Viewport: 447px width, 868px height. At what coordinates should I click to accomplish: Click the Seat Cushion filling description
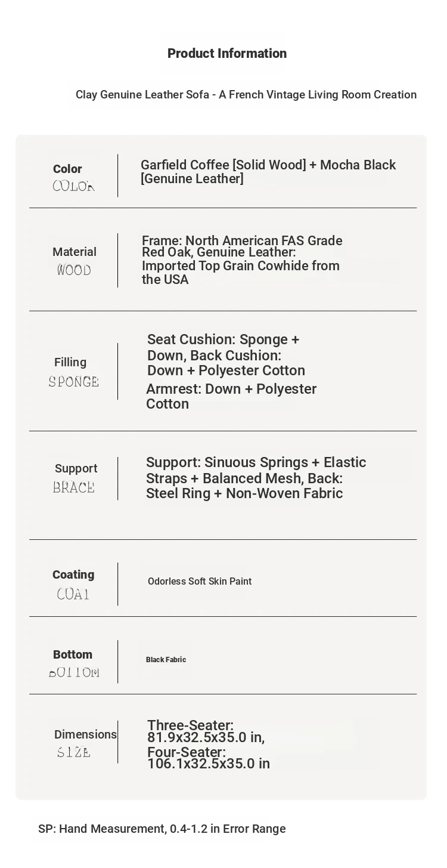tap(226, 355)
